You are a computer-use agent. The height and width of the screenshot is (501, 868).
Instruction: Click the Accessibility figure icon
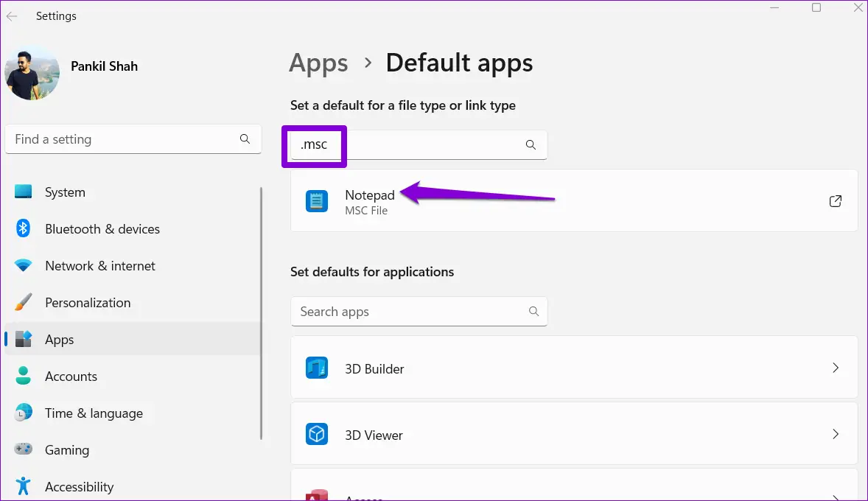pyautogui.click(x=24, y=487)
